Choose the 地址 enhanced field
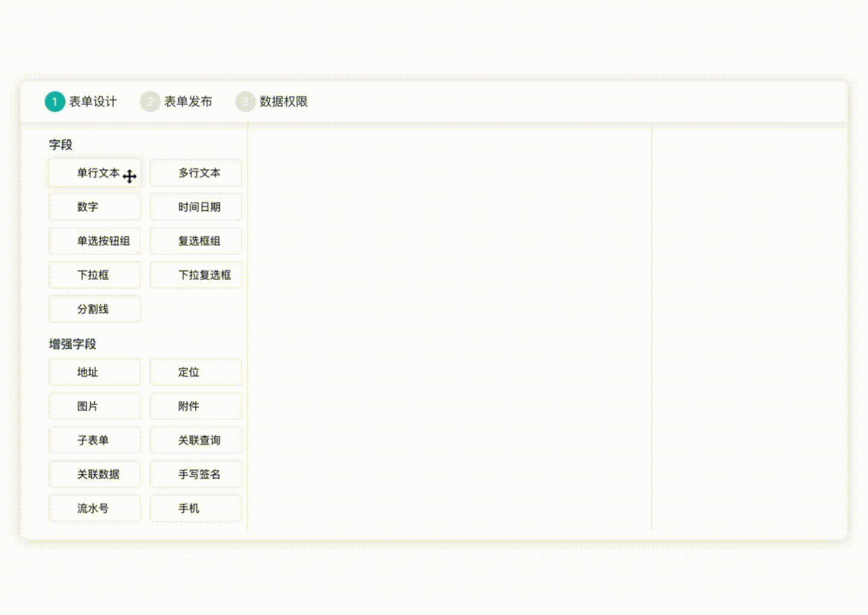The image size is (868, 615). (95, 372)
